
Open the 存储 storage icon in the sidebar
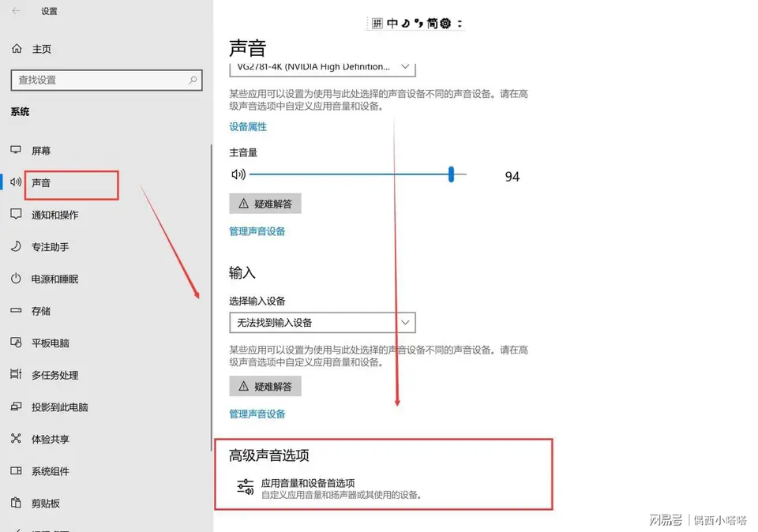coord(16,311)
